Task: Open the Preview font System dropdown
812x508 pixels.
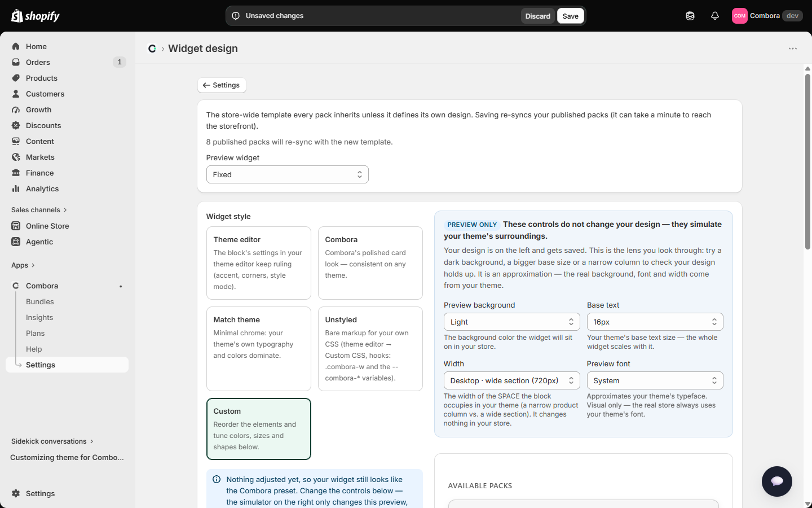Action: 655,380
